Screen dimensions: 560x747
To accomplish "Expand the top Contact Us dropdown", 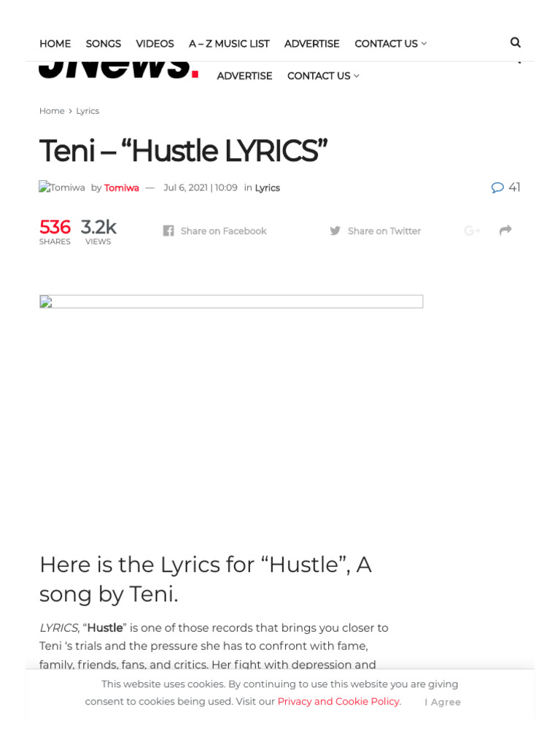I will 390,44.
